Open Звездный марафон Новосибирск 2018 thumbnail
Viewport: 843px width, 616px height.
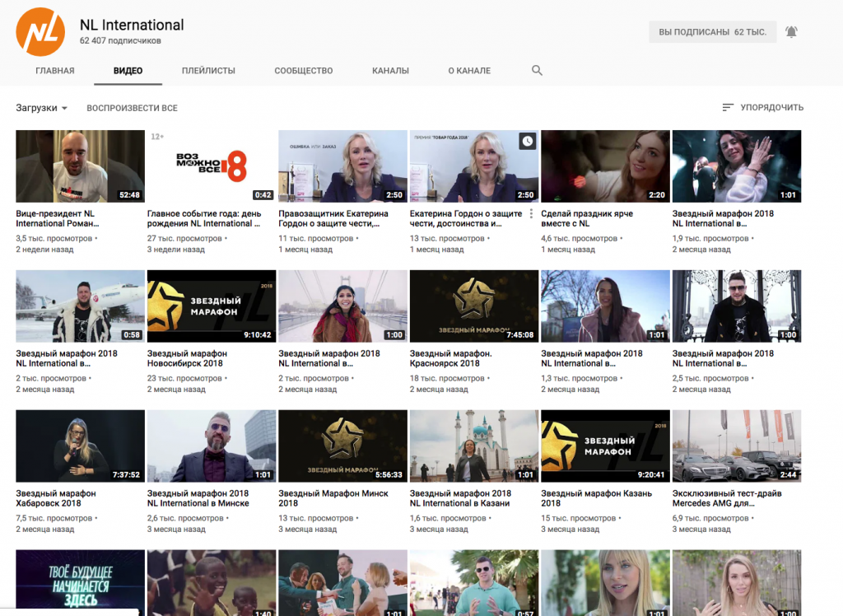point(212,306)
